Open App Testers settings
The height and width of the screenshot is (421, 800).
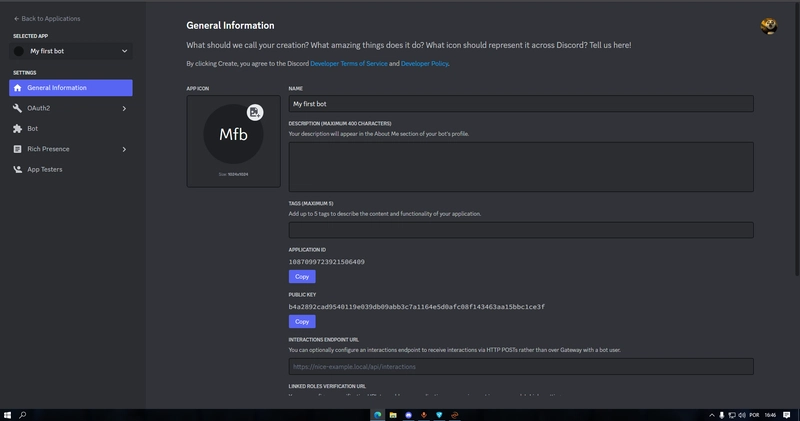click(71, 169)
